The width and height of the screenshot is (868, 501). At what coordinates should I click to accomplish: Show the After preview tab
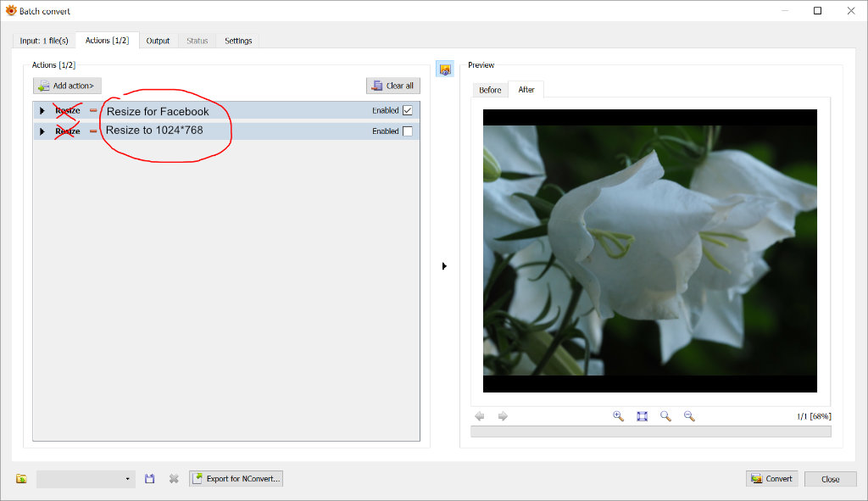[526, 89]
